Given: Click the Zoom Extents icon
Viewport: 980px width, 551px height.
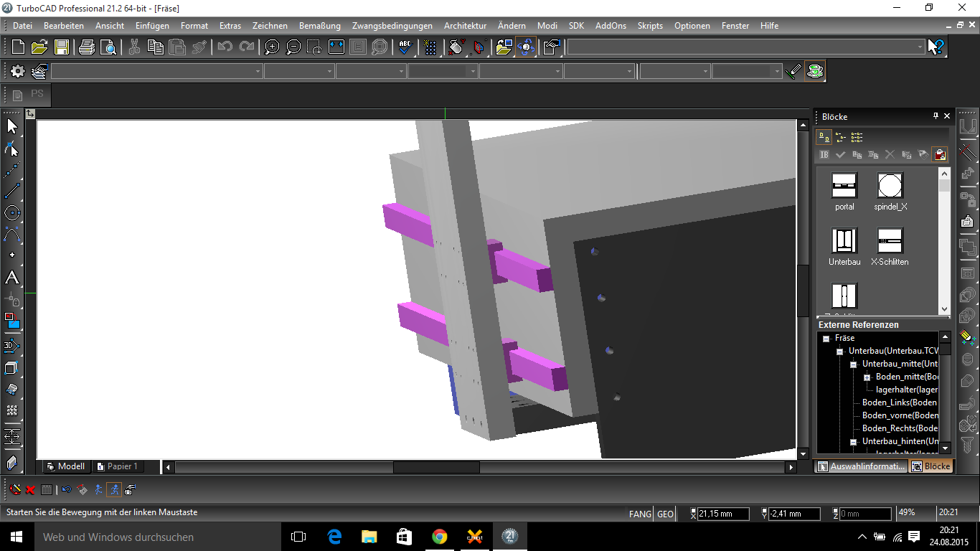Looking at the screenshot, I should (x=336, y=47).
